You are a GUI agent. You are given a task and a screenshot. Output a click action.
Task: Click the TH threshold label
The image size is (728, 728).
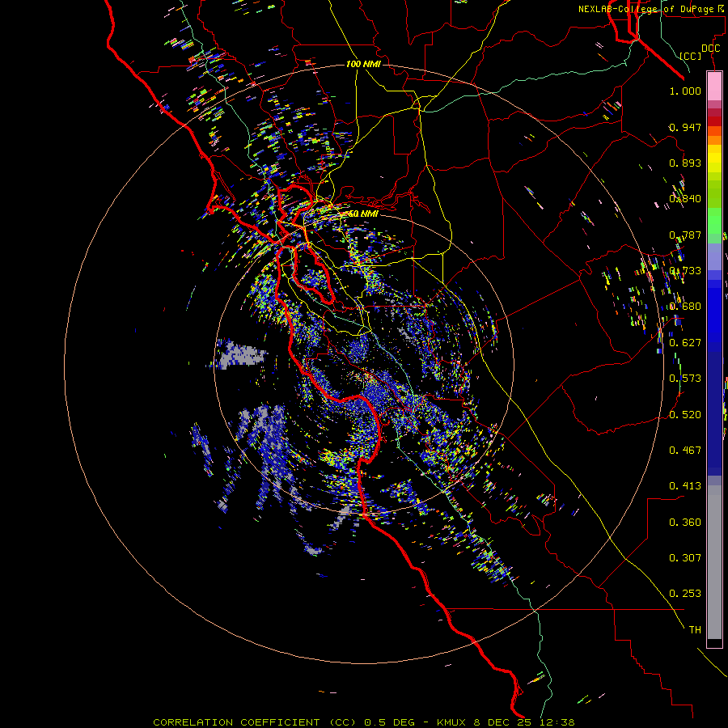coord(695,629)
